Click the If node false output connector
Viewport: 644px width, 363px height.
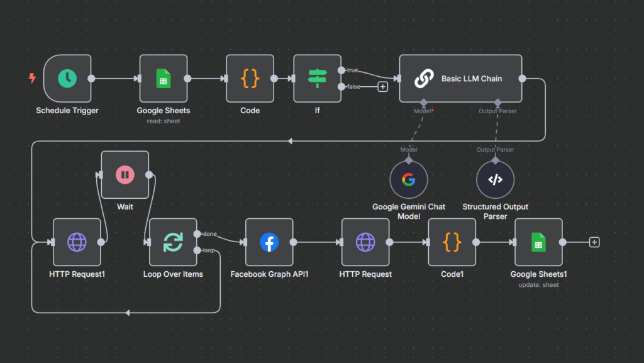(x=341, y=87)
